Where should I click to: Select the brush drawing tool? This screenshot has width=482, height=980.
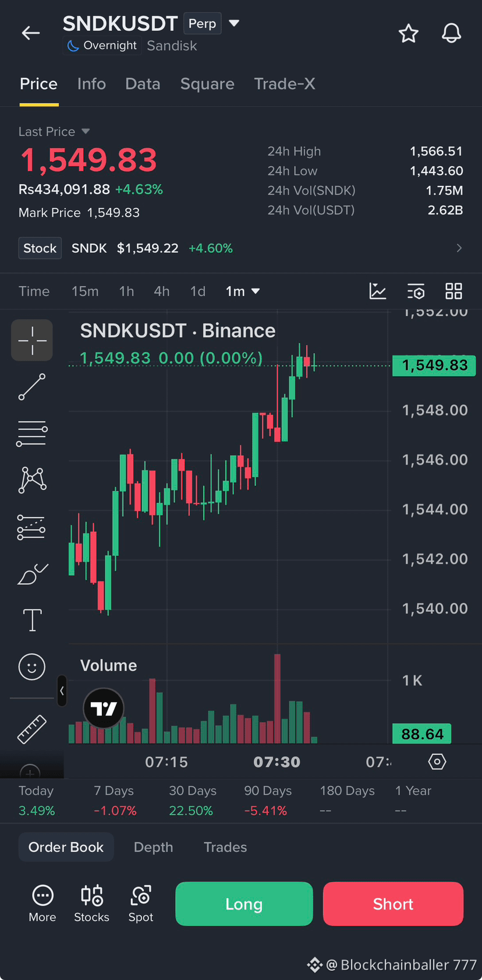click(32, 574)
